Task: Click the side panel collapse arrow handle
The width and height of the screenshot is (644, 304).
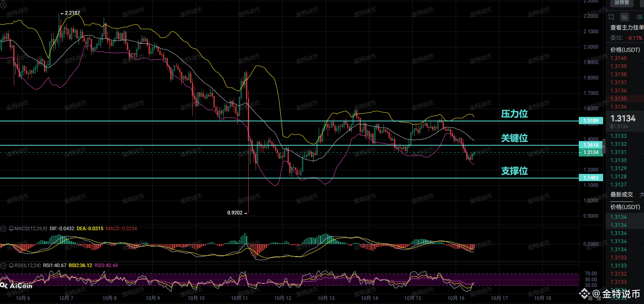Action: 604,145
